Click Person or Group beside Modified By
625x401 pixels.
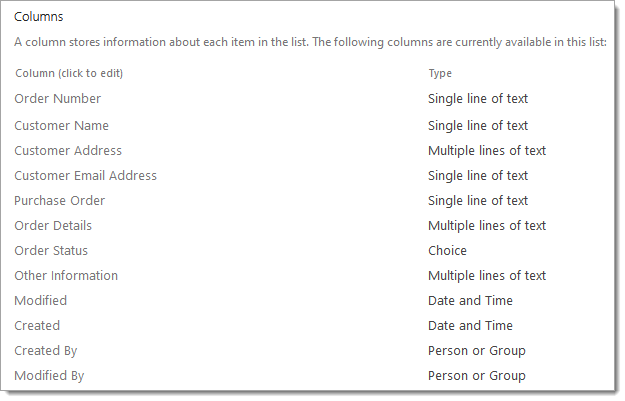(x=477, y=376)
